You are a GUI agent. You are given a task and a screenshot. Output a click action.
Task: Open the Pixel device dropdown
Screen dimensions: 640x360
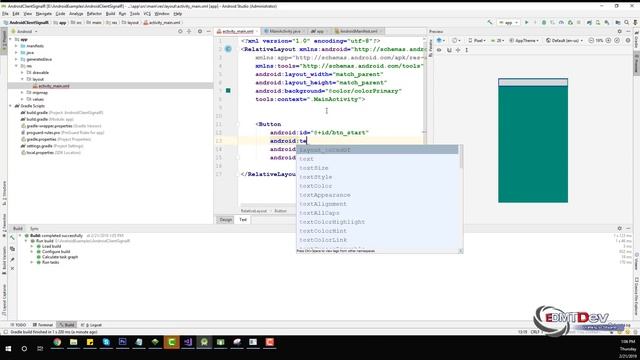(476, 40)
